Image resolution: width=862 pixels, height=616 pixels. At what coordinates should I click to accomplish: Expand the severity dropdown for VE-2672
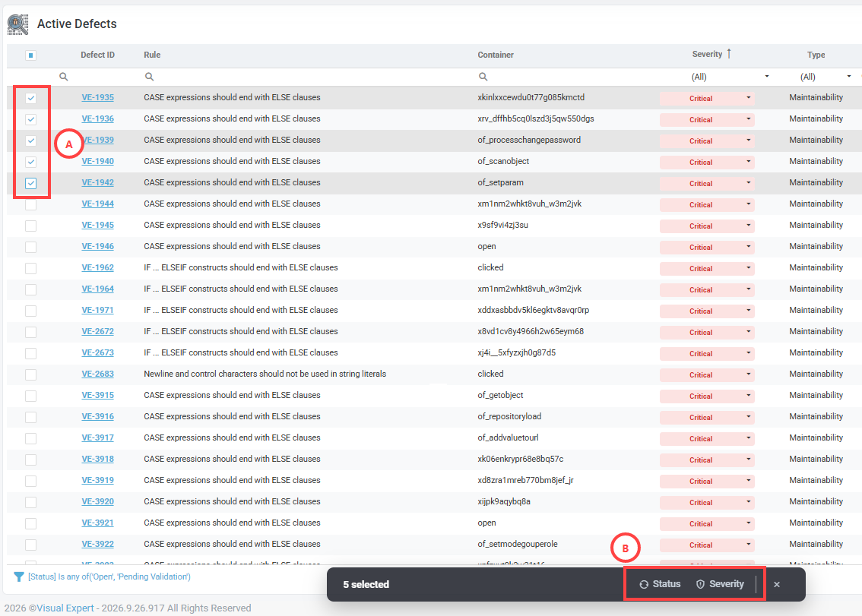(748, 332)
